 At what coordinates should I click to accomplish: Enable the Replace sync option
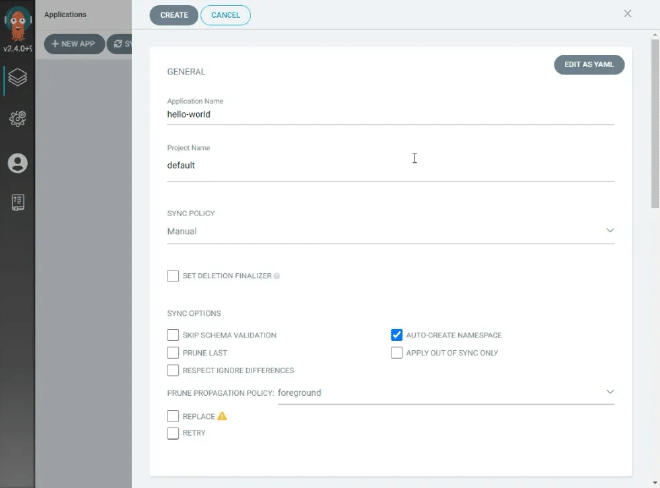tap(173, 416)
